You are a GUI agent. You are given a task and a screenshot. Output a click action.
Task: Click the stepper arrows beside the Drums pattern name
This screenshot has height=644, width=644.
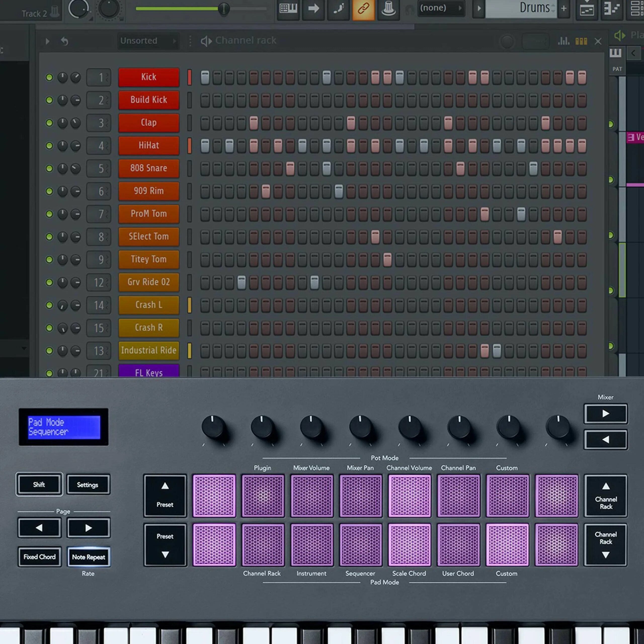553,8
